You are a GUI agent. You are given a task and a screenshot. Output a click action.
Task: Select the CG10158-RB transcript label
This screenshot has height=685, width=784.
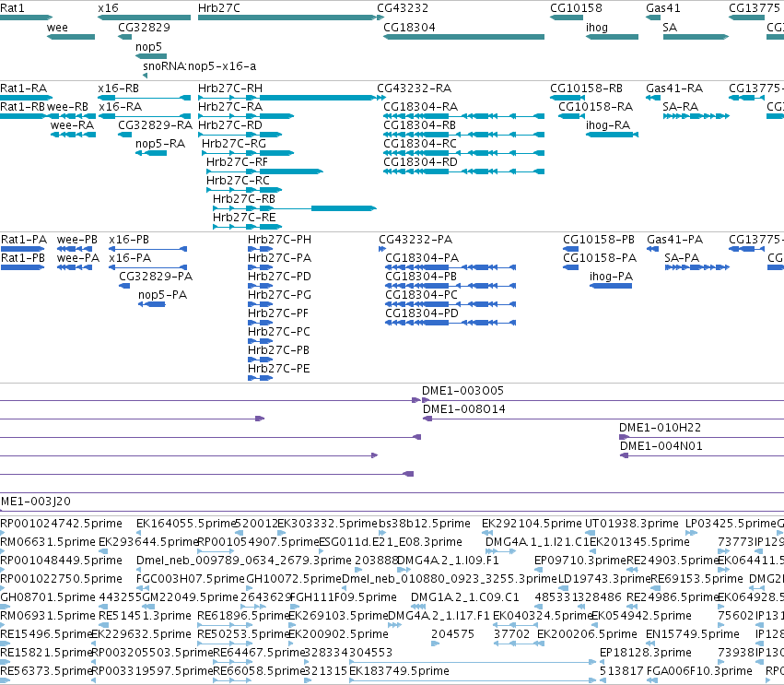587,89
